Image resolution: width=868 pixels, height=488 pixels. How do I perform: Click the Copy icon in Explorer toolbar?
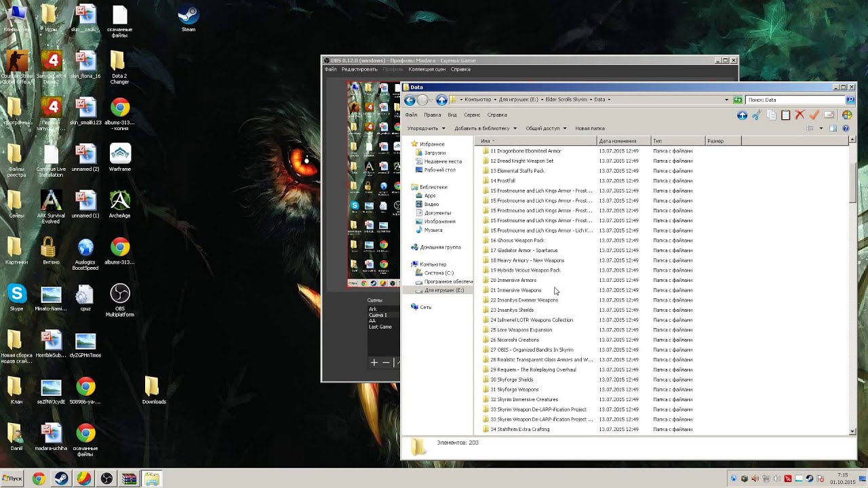pyautogui.click(x=771, y=115)
